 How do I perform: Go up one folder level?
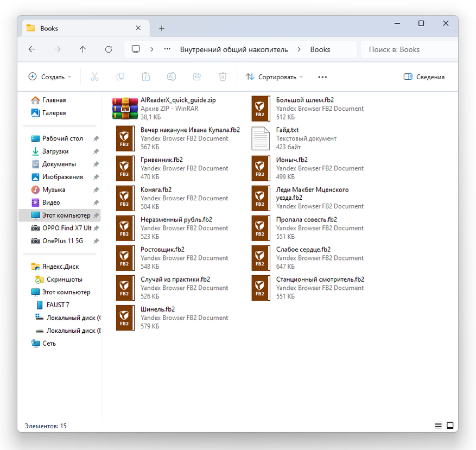82,49
